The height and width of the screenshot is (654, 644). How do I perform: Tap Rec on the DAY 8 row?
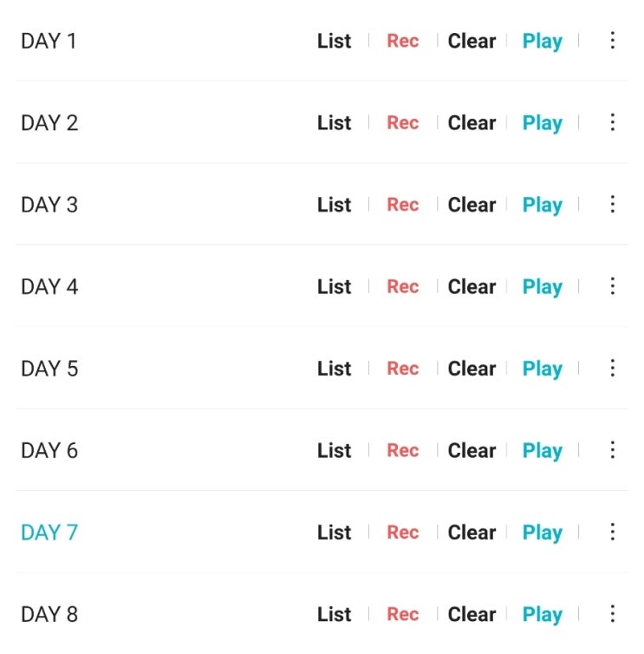coord(403,614)
